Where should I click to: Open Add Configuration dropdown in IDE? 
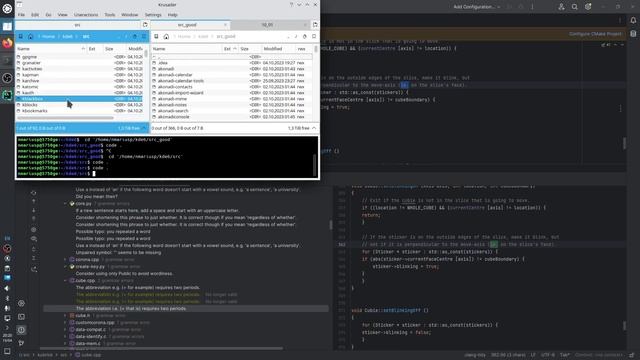(x=476, y=7)
